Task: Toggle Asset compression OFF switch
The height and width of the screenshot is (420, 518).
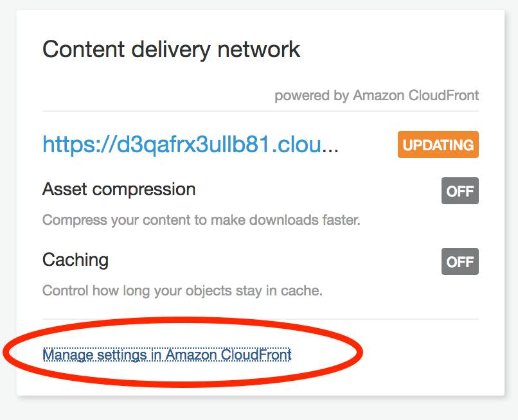Action: [460, 191]
